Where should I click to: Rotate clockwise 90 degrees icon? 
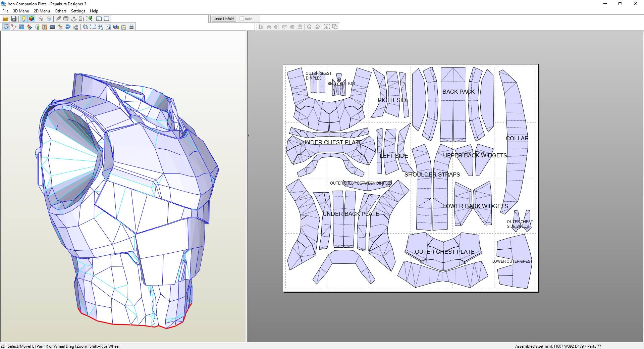317,27
